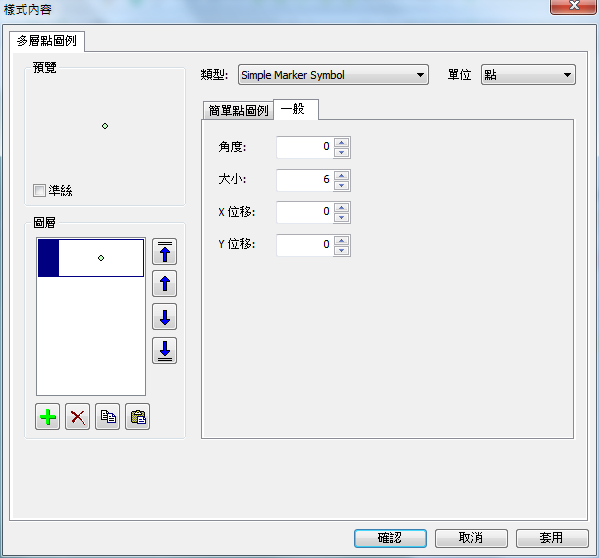Send layer to bottom arrow button
The height and width of the screenshot is (558, 599).
point(164,350)
